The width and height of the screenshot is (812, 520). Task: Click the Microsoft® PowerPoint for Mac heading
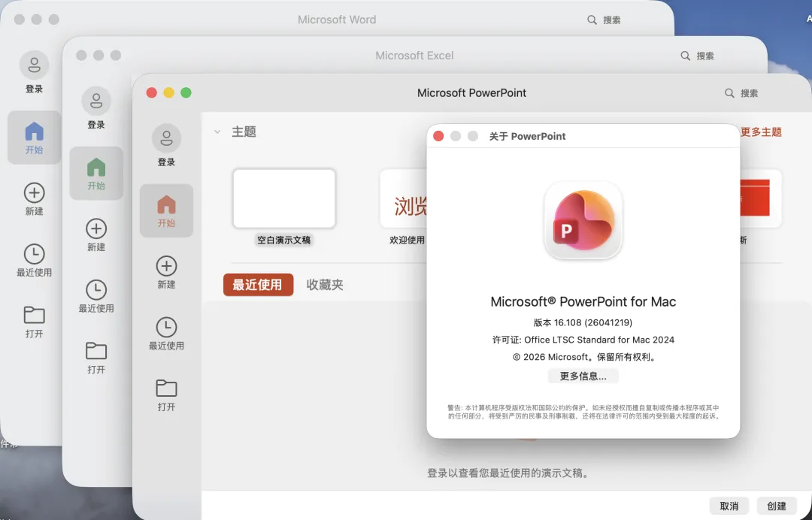click(583, 301)
